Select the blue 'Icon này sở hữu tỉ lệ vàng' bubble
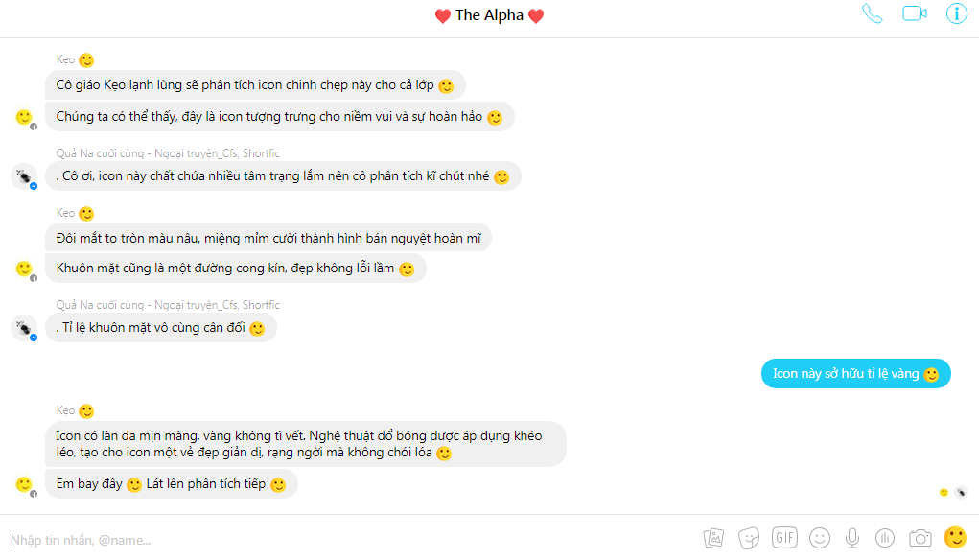 point(855,373)
